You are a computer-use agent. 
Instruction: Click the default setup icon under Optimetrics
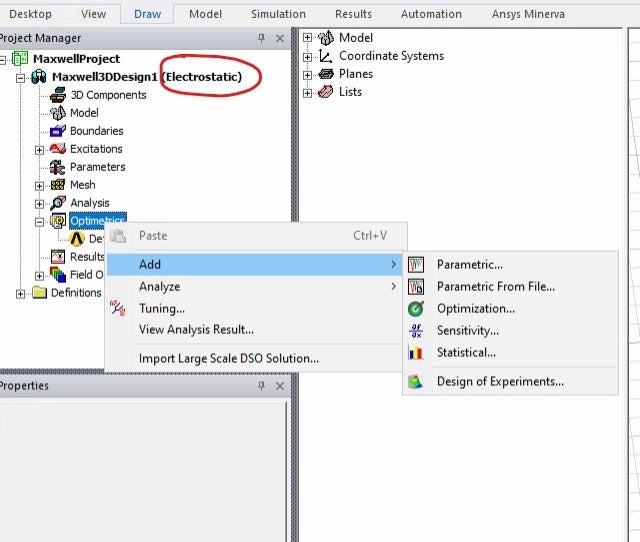click(x=77, y=239)
